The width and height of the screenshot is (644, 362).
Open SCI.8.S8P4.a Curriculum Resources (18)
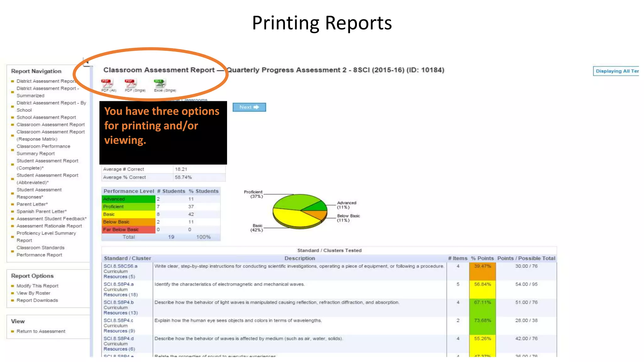121,294
